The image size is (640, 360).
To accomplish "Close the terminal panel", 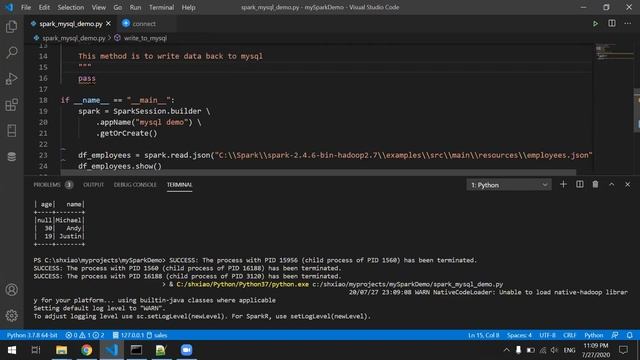I will (628, 184).
